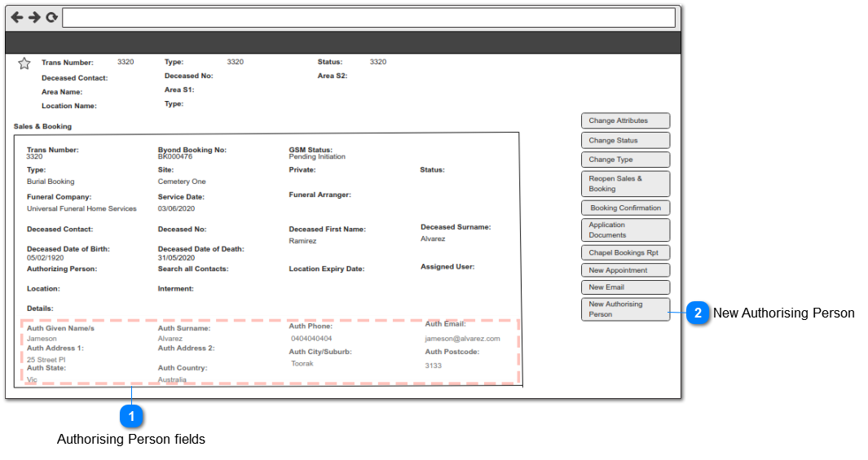
Task: Mark the record as favorite with the star
Action: tap(24, 64)
